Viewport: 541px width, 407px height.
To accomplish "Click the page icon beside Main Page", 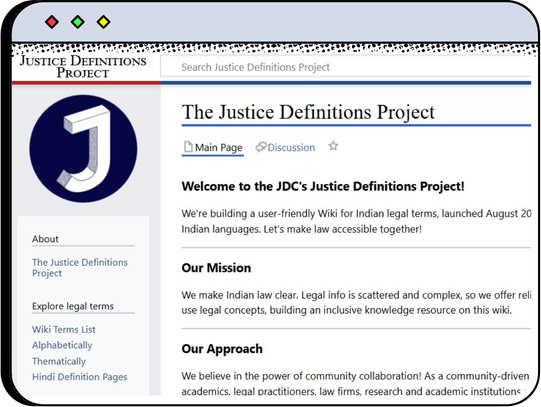I will click(x=188, y=147).
